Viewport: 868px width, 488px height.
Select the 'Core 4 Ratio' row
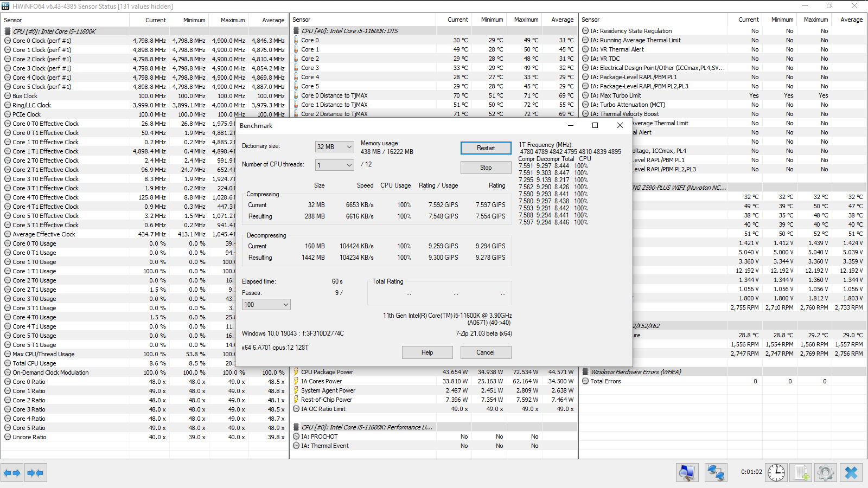144,419
